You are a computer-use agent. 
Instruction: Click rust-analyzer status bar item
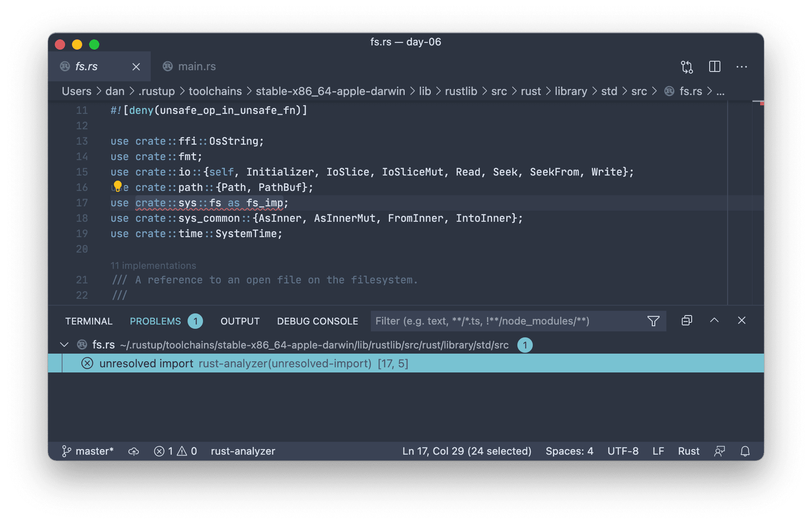pyautogui.click(x=243, y=451)
